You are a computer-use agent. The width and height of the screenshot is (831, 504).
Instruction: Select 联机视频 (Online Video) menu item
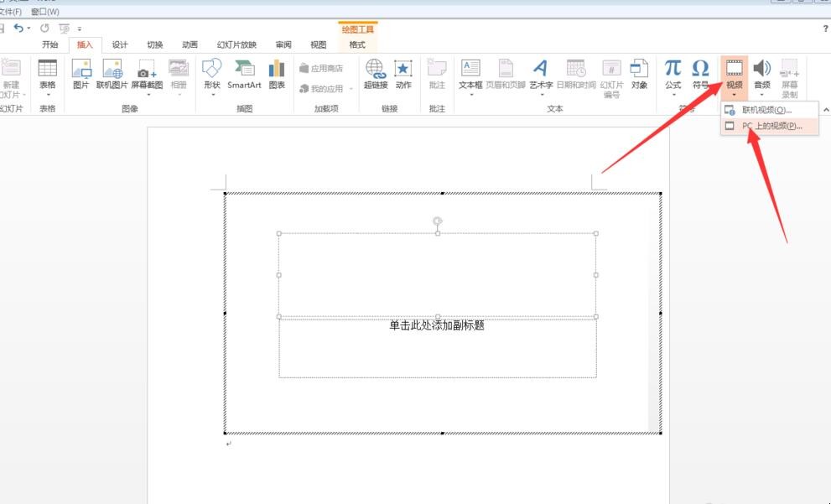766,110
